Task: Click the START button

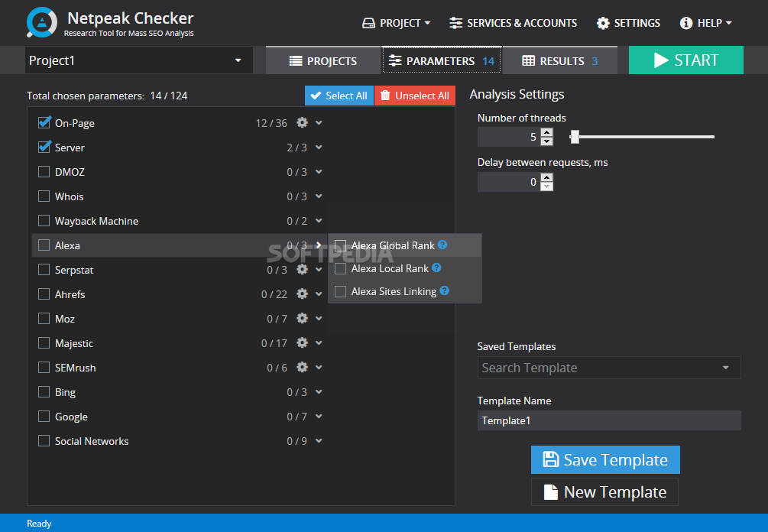Action: click(685, 60)
